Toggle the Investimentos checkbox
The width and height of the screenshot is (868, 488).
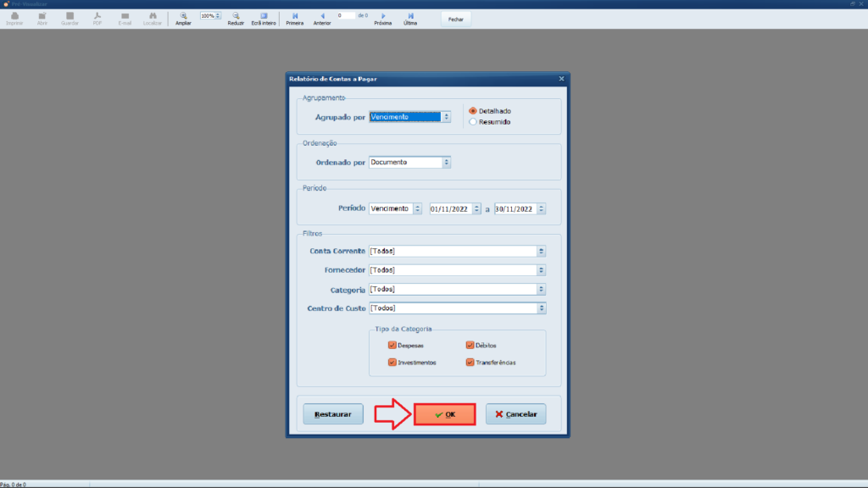(392, 363)
